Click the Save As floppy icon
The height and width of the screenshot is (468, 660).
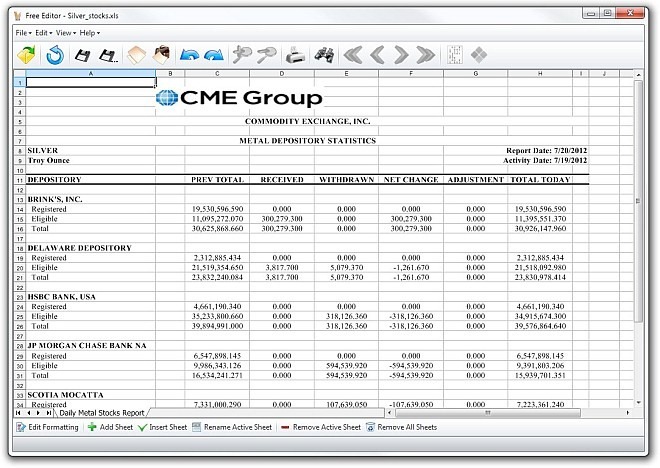click(108, 55)
